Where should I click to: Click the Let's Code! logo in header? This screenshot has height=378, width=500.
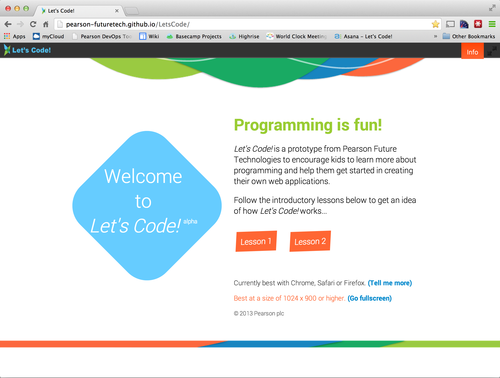27,50
